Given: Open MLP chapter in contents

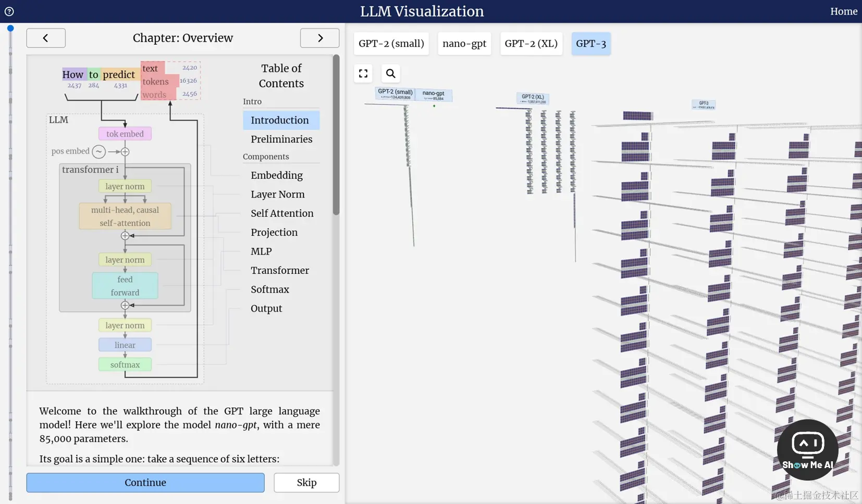Looking at the screenshot, I should 261,251.
